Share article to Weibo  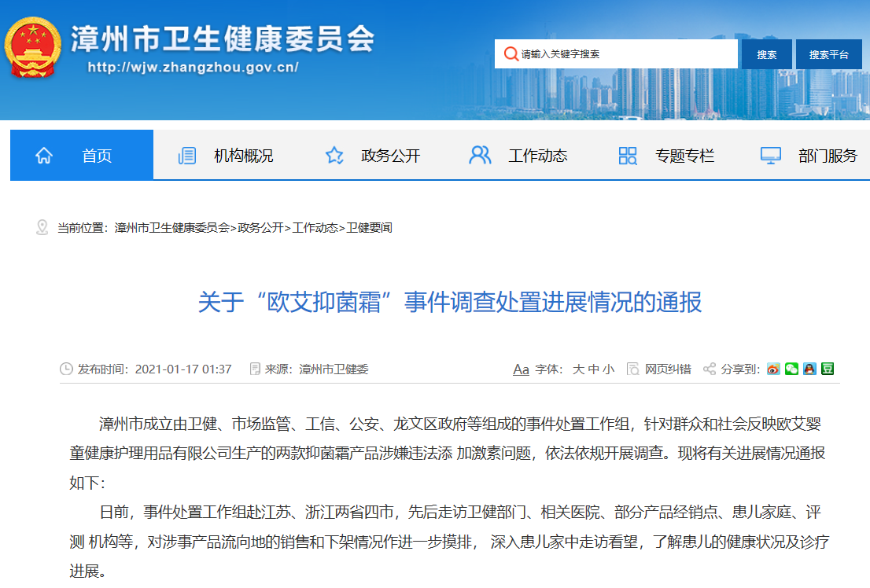[x=773, y=369]
